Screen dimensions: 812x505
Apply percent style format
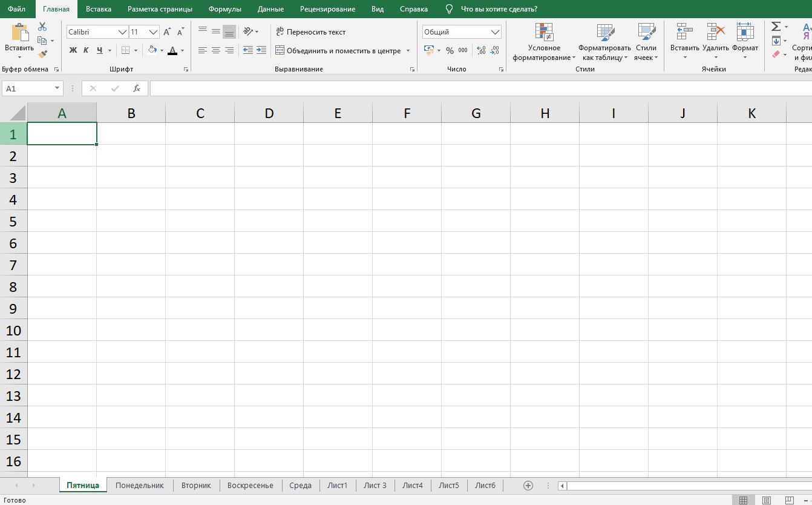point(450,50)
